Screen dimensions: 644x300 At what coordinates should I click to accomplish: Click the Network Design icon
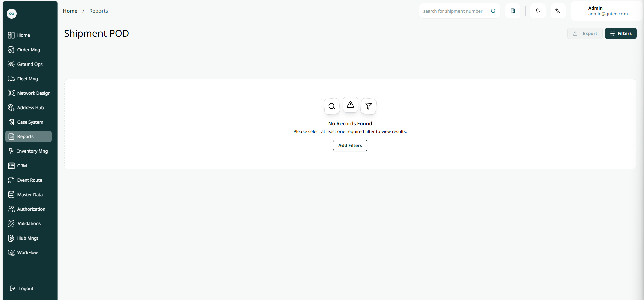point(11,93)
